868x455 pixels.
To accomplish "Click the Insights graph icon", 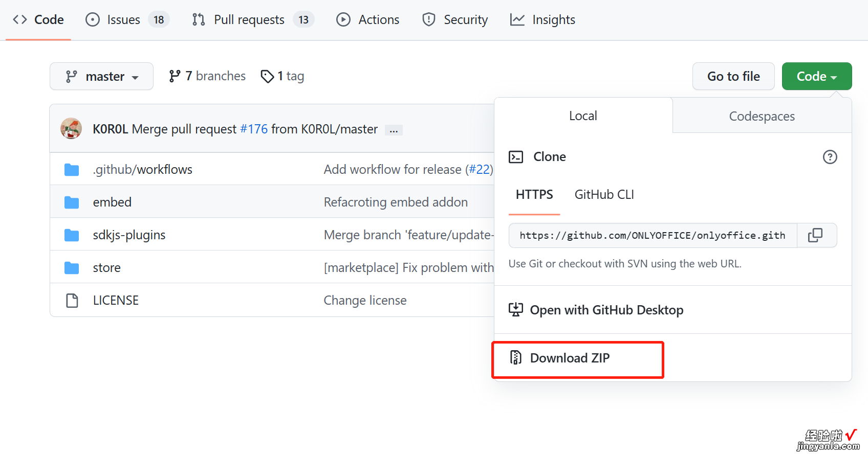I will (517, 20).
